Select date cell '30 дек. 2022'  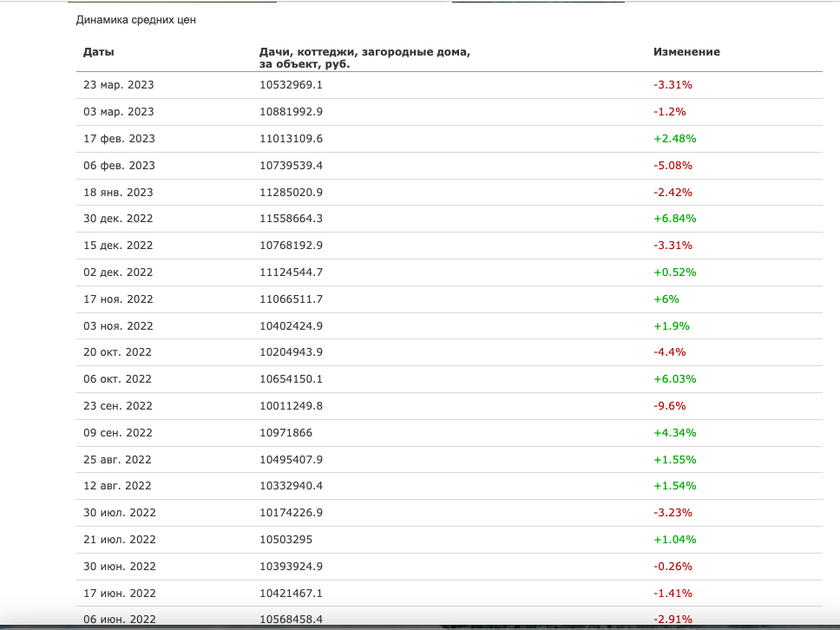(x=118, y=218)
